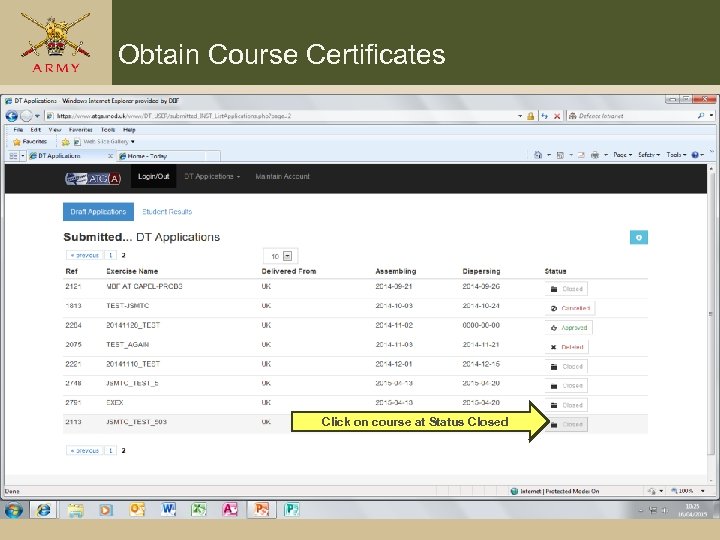Go to page 1 in bottom pagination
This screenshot has height=540, width=720.
110,450
